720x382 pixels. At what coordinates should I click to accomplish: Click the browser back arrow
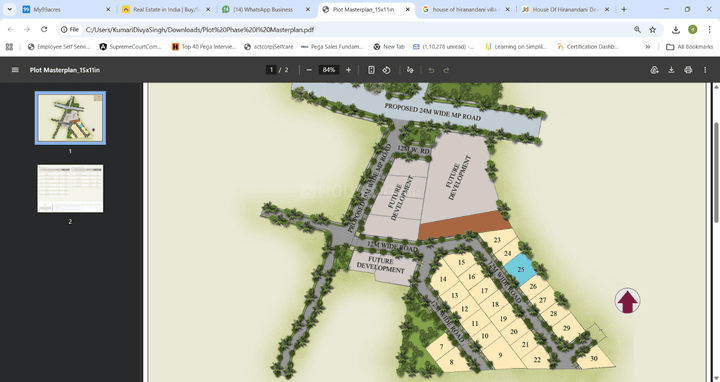[11, 29]
